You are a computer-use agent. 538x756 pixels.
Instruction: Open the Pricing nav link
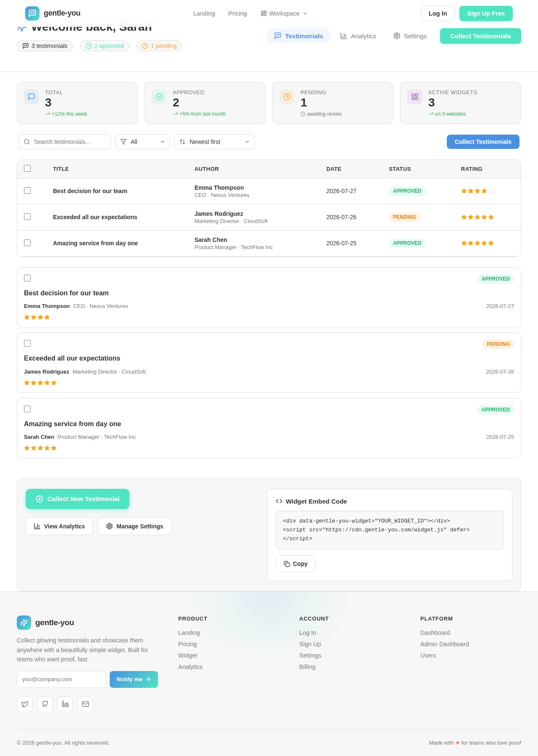click(x=237, y=13)
